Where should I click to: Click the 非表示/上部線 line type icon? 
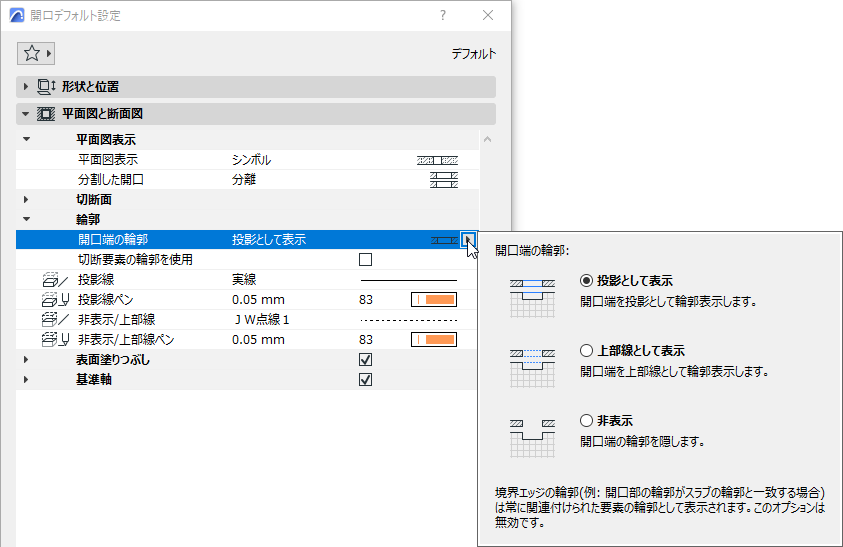click(55, 319)
